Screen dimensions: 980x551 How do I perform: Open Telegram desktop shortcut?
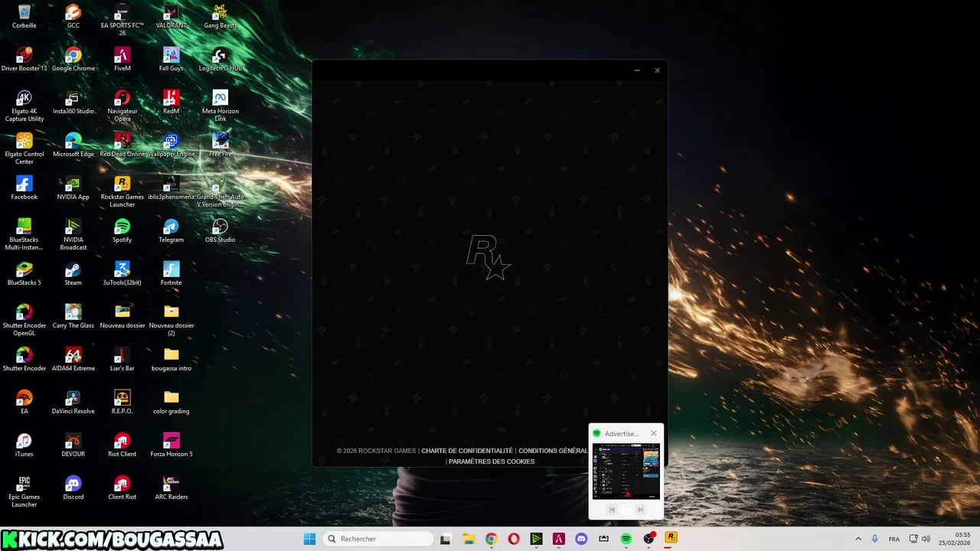[x=171, y=230]
